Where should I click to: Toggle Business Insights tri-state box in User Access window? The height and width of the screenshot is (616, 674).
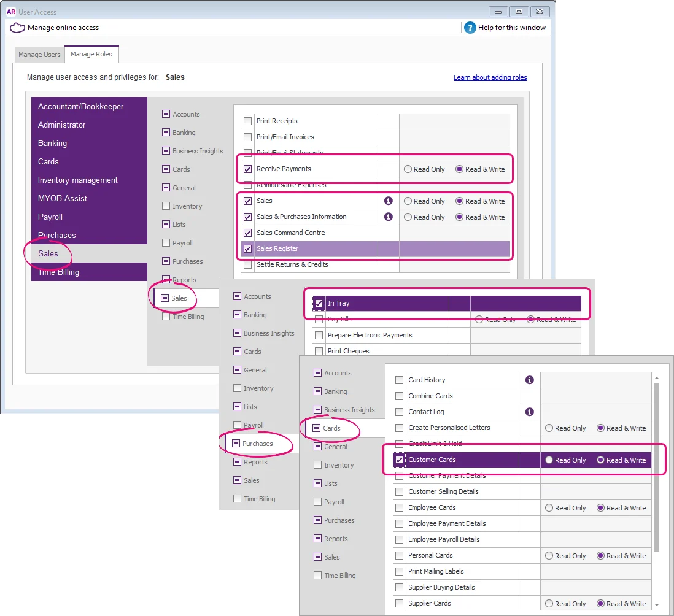point(166,151)
